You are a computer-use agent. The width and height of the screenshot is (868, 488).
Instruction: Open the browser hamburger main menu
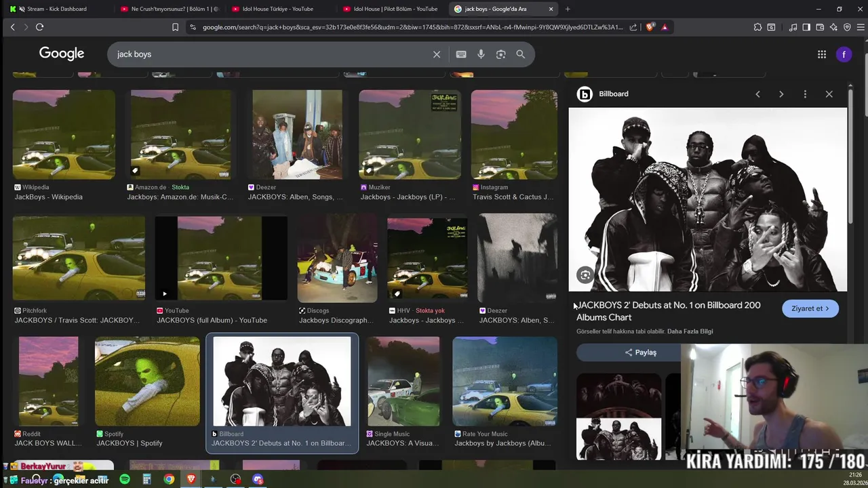[861, 27]
